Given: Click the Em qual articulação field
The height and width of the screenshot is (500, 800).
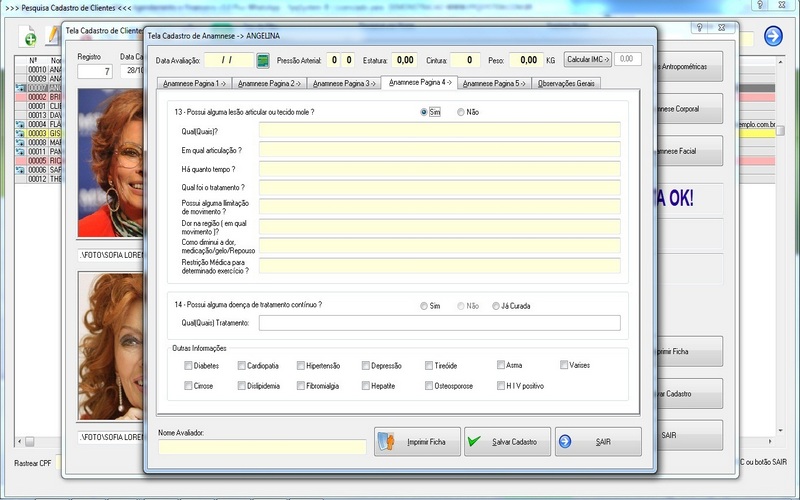Looking at the screenshot, I should point(440,149).
